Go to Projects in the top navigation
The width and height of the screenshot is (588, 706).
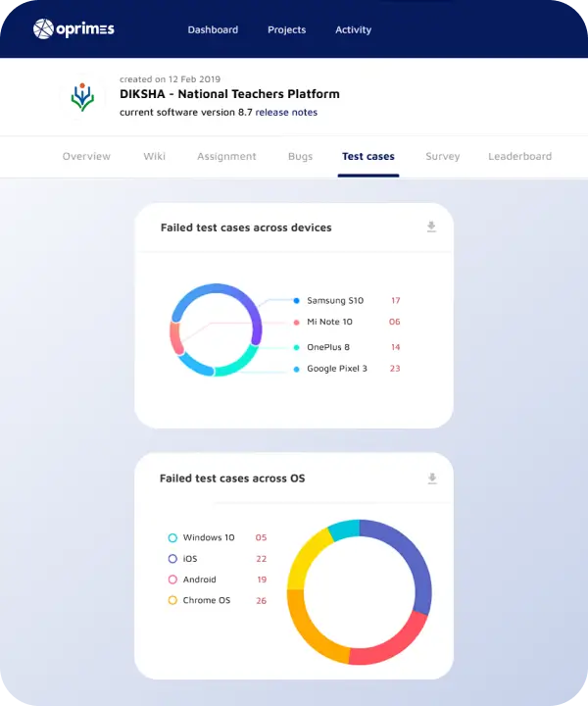[286, 29]
